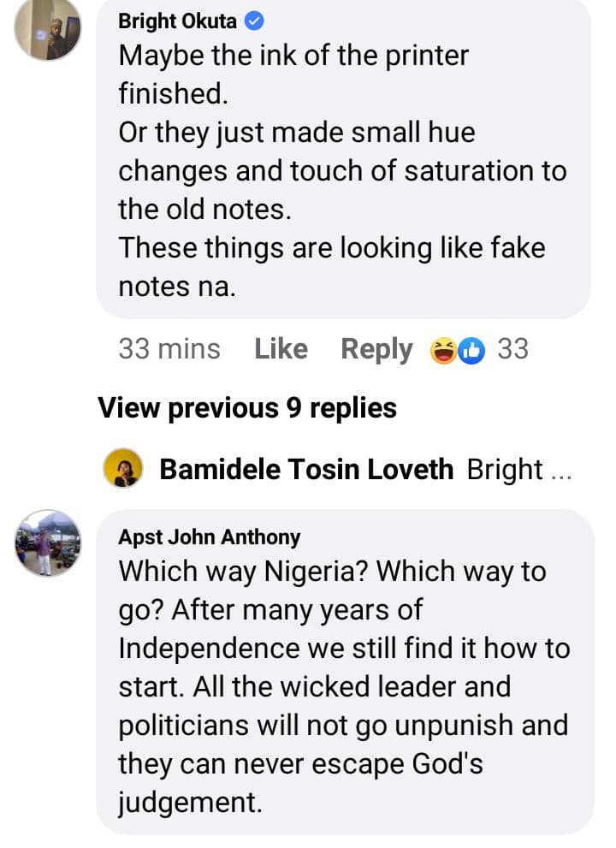This screenshot has width=616, height=848.
Task: Reply to Bright Okuta's comment
Action: tap(376, 349)
